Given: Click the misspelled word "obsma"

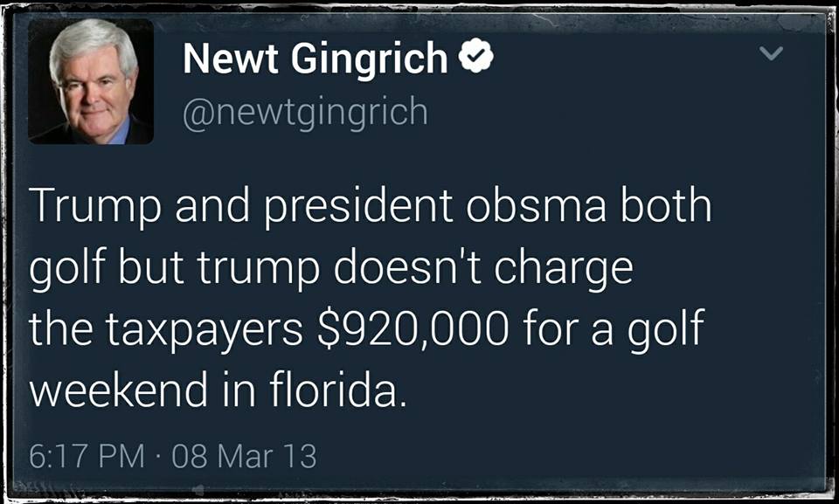Looking at the screenshot, I should coord(536,206).
